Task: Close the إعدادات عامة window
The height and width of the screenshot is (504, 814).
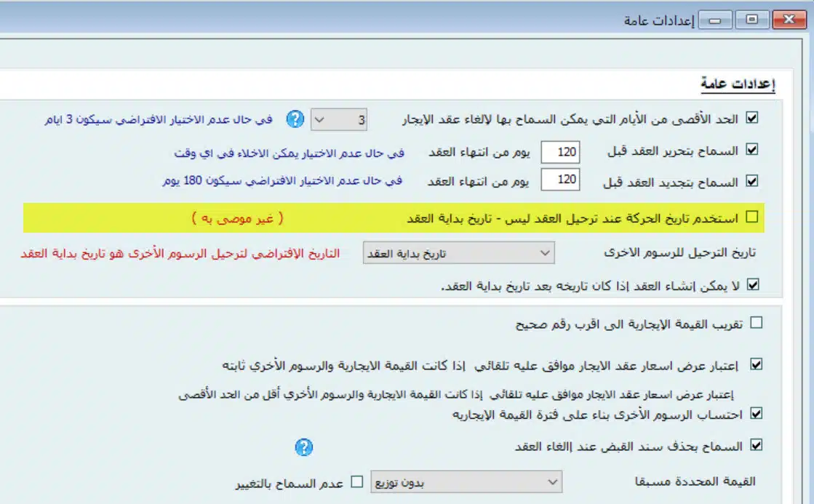Action: pyautogui.click(x=789, y=20)
